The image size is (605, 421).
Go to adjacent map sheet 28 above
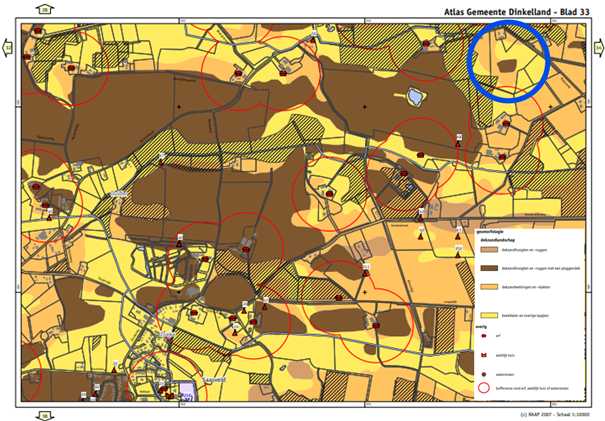point(45,9)
